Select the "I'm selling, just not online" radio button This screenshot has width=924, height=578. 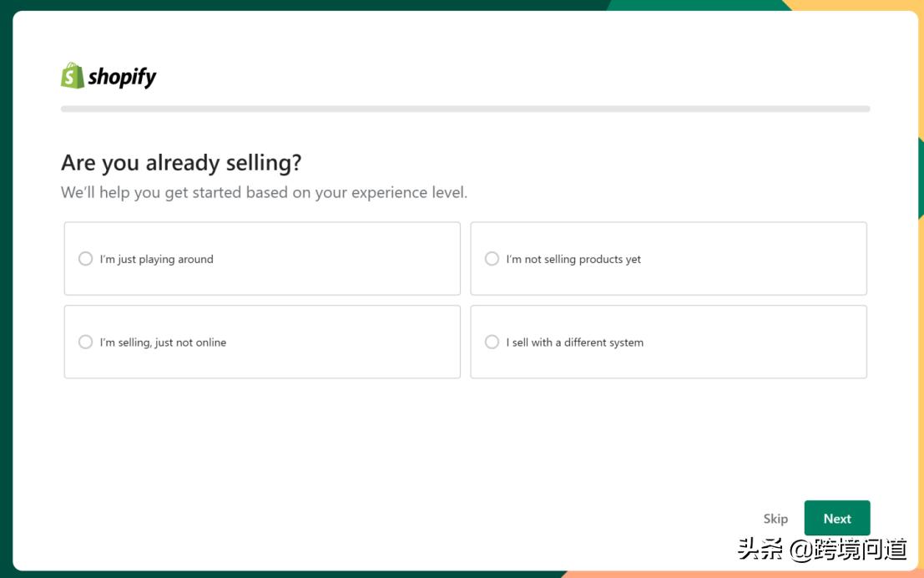click(85, 342)
